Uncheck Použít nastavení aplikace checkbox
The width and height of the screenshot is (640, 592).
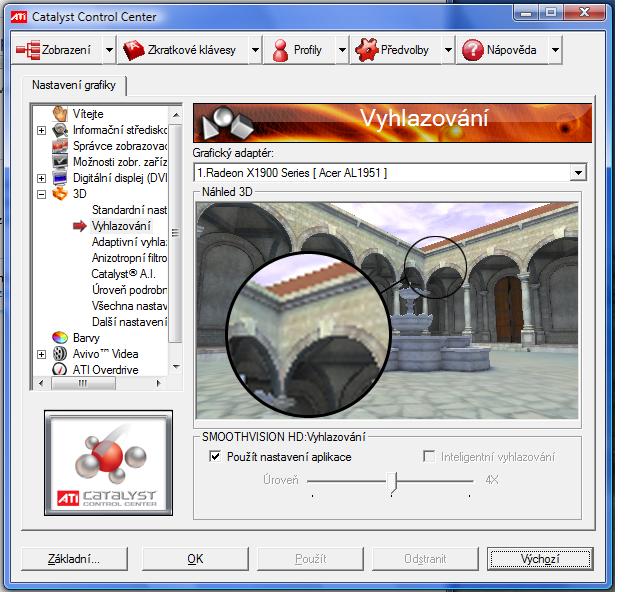[215, 457]
